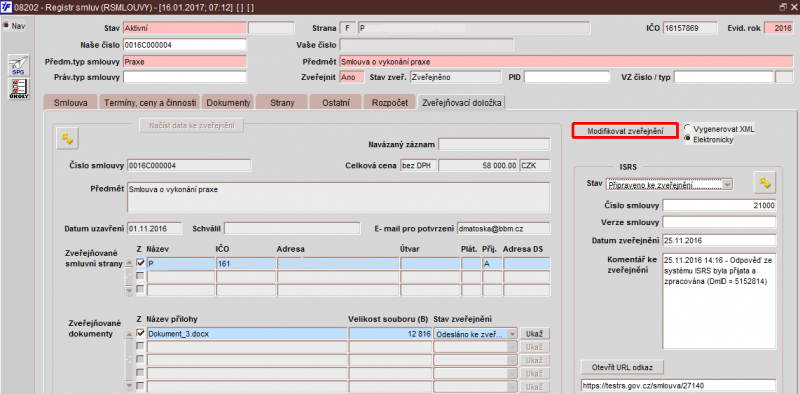Click the application icon in title bar
This screenshot has height=394, width=800.
pyautogui.click(x=7, y=7)
